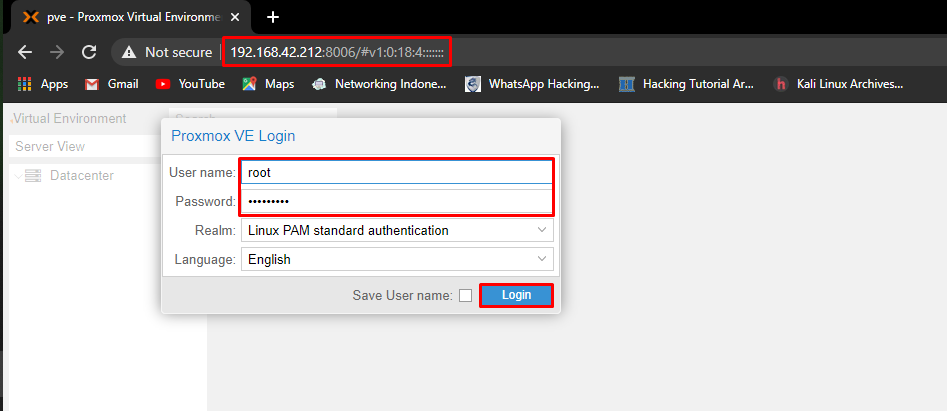Open a new browser tab
947x411 pixels.
pos(273,17)
